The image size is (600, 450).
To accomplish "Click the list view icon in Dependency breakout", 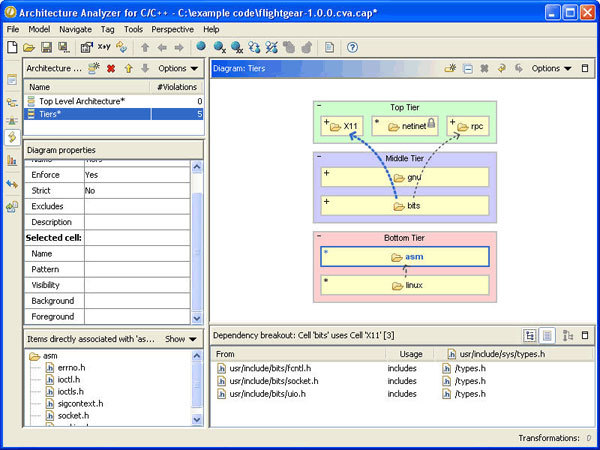I will click(x=547, y=336).
